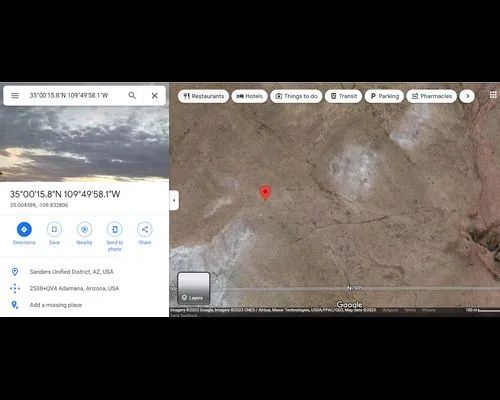Select the Transit category chip
Viewport: 500px width, 400px height.
pos(343,96)
